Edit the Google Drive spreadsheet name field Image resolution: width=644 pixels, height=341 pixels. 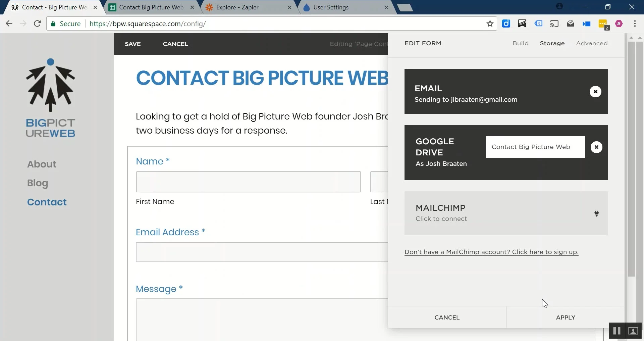point(535,147)
